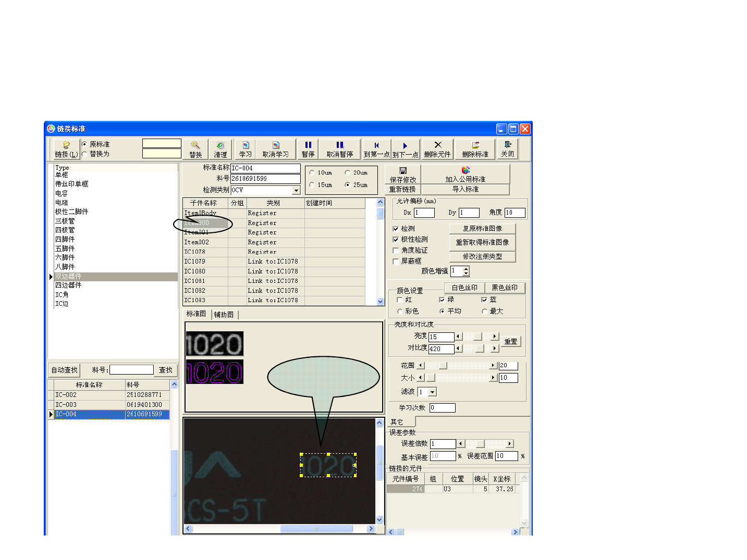Screen dimensions: 747x560
Task: Enable the 角度验证 checkbox
Action: coord(396,251)
